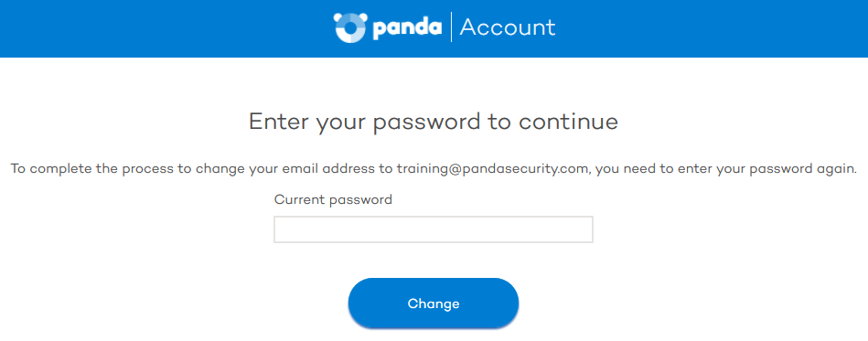Viewport: 868px width, 341px height.
Task: Click the "Current password" field label
Action: pyautogui.click(x=333, y=199)
